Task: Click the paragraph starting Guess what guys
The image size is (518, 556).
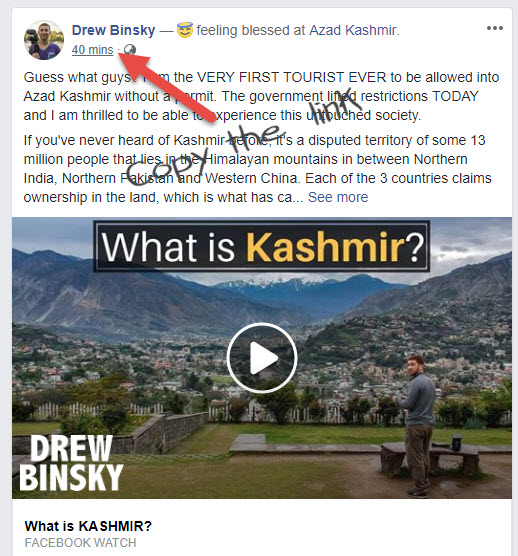Action: pyautogui.click(x=261, y=96)
